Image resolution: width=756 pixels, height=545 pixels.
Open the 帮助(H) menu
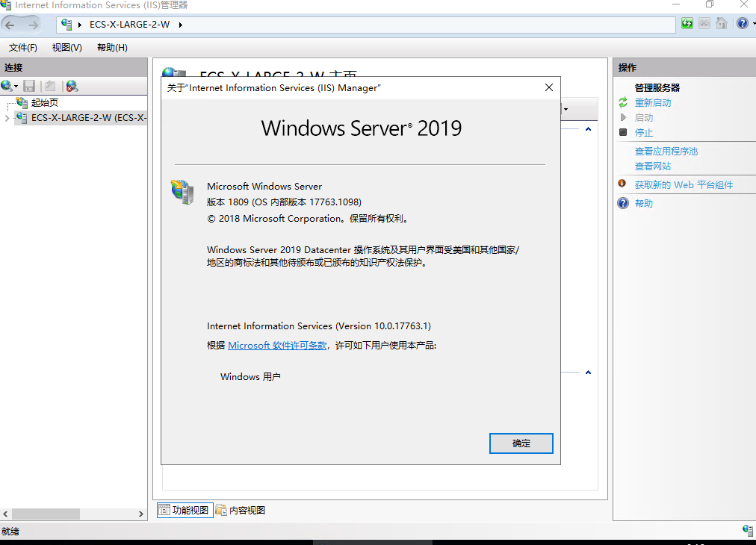pos(112,47)
